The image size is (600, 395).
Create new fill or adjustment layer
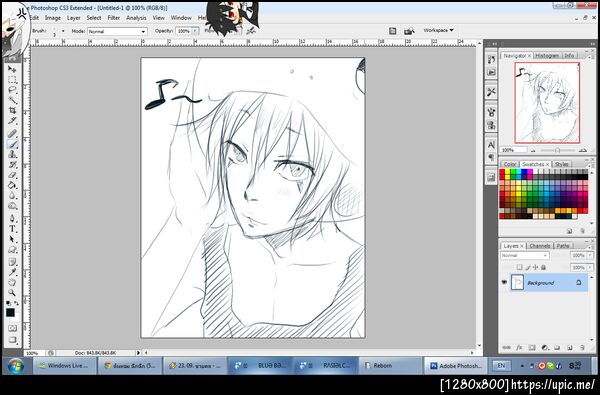point(545,348)
